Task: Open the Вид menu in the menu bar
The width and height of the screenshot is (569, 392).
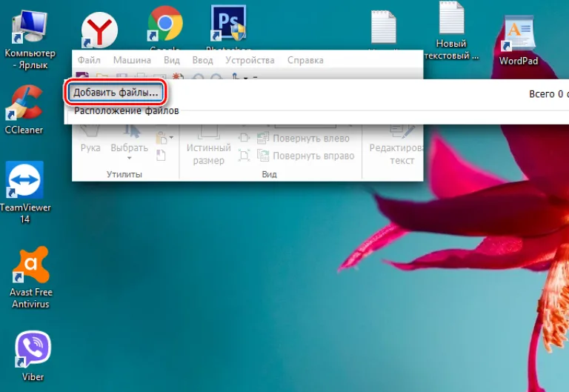Action: coord(172,60)
